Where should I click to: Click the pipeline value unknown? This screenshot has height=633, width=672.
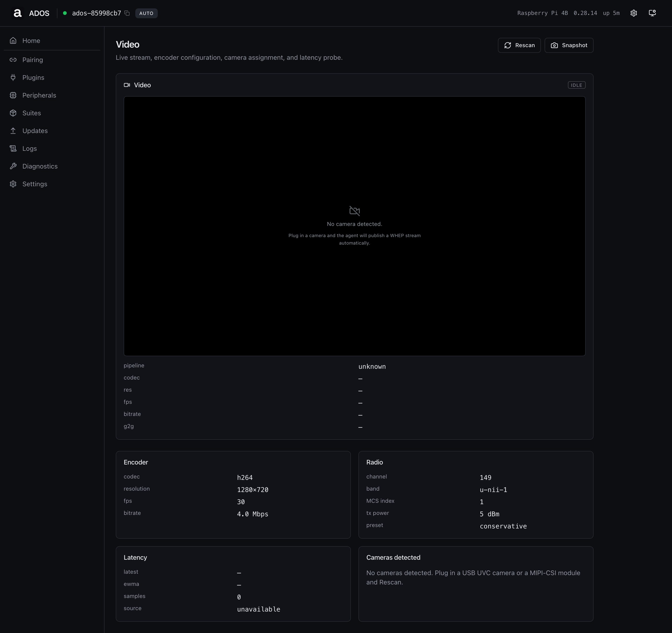coord(372,366)
